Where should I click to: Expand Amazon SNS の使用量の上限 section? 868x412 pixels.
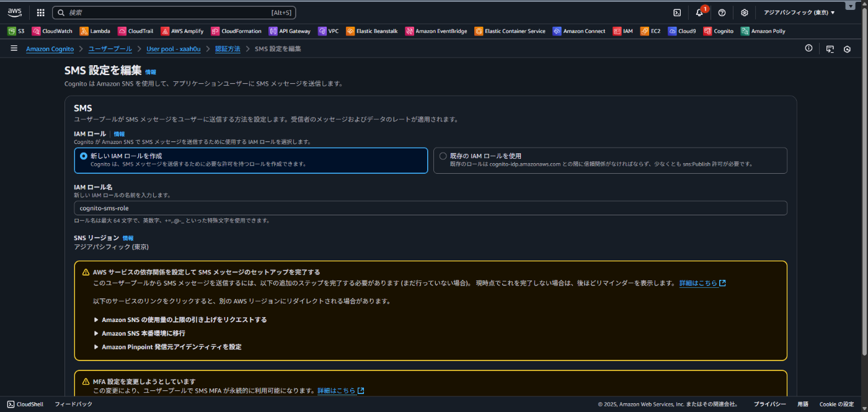click(180, 320)
